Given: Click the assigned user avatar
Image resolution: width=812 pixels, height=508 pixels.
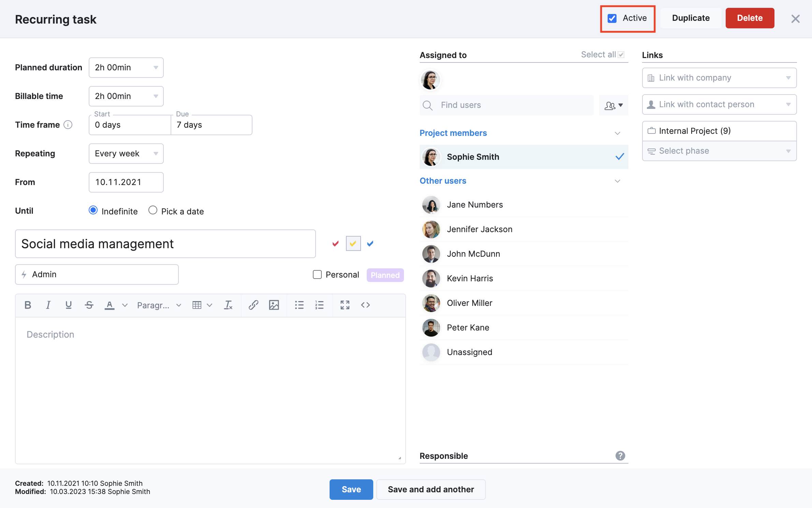Looking at the screenshot, I should [430, 80].
